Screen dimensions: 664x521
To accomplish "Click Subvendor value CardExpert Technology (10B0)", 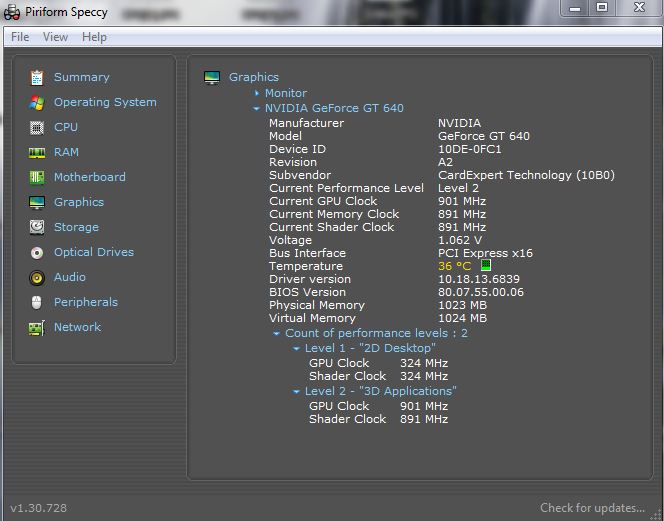I will [x=526, y=175].
